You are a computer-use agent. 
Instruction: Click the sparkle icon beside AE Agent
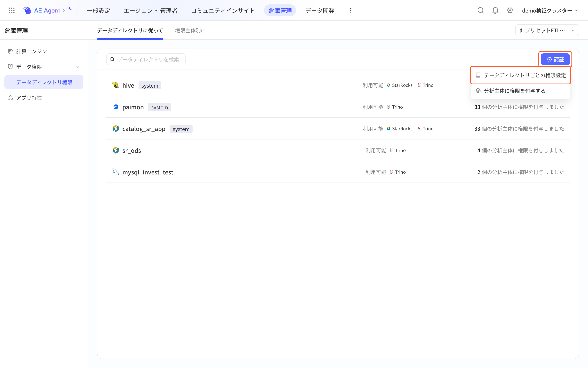70,9
